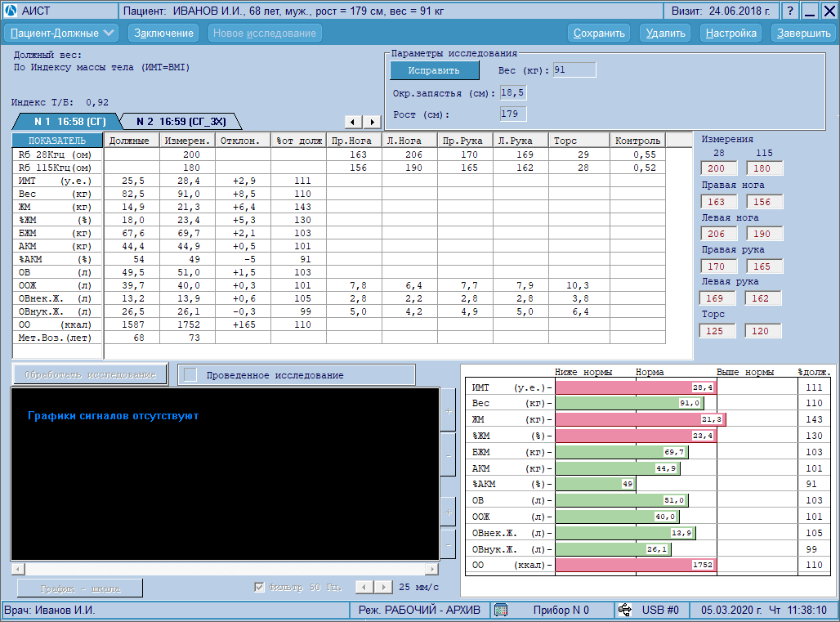Select the Rб 28Кгц (ом) row label
The image size is (840, 622).
point(57,154)
